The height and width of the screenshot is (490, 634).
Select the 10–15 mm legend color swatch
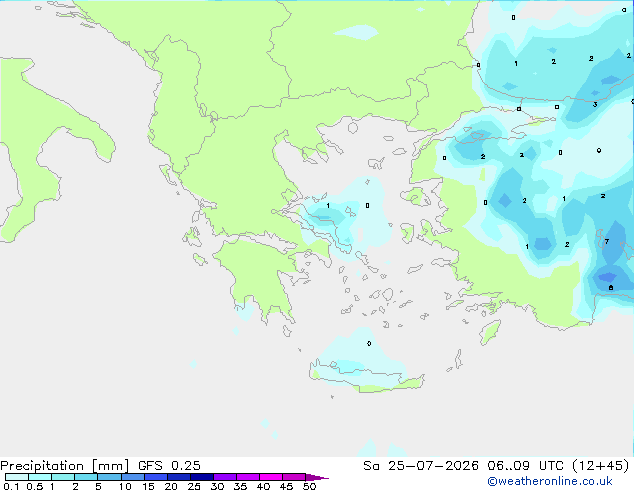pos(132,477)
